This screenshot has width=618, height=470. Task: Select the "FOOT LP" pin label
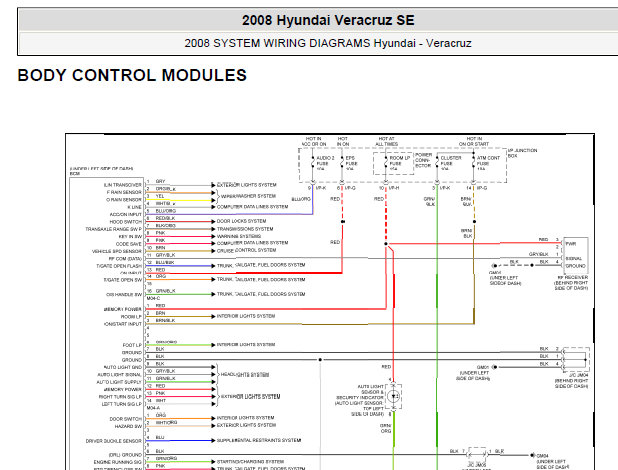[x=132, y=345]
